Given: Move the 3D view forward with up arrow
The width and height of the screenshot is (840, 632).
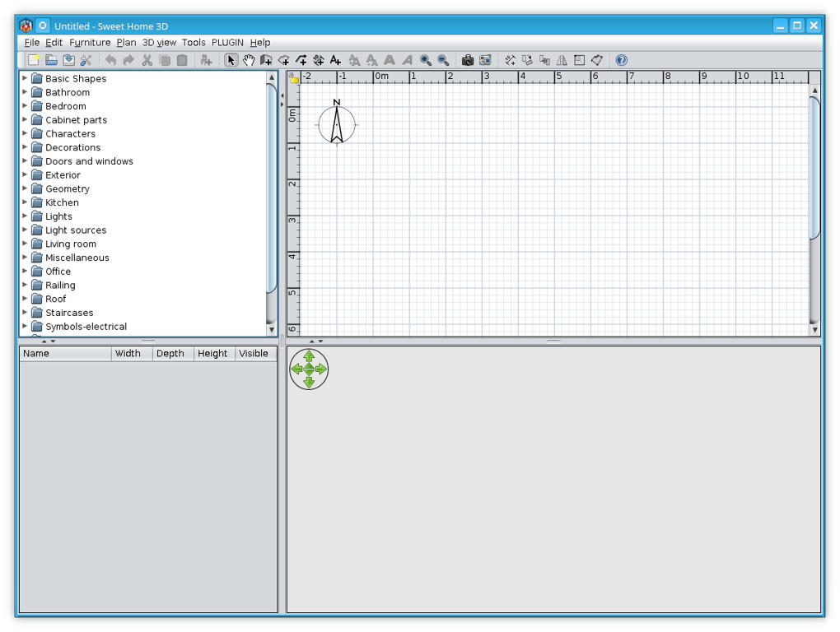Looking at the screenshot, I should tap(309, 356).
